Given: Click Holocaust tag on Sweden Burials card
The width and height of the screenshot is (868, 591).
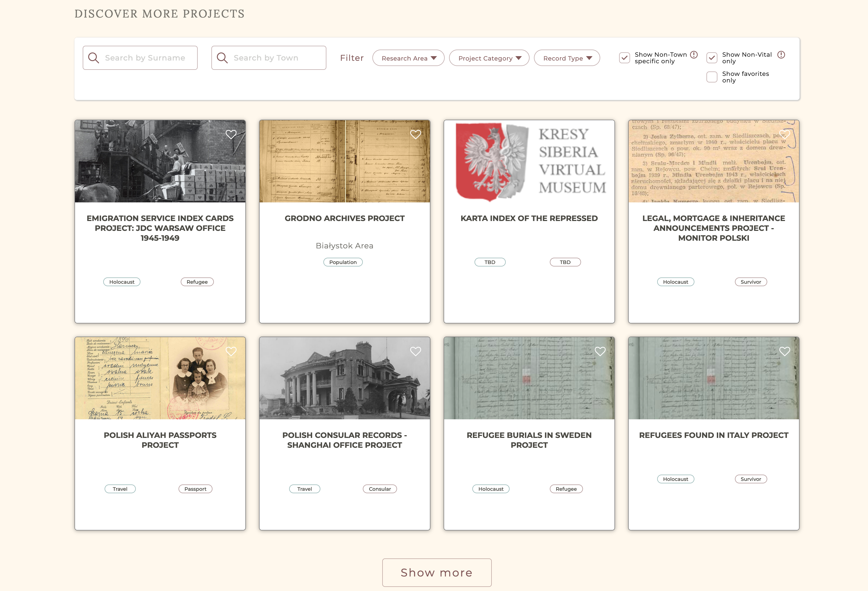Looking at the screenshot, I should click(491, 489).
